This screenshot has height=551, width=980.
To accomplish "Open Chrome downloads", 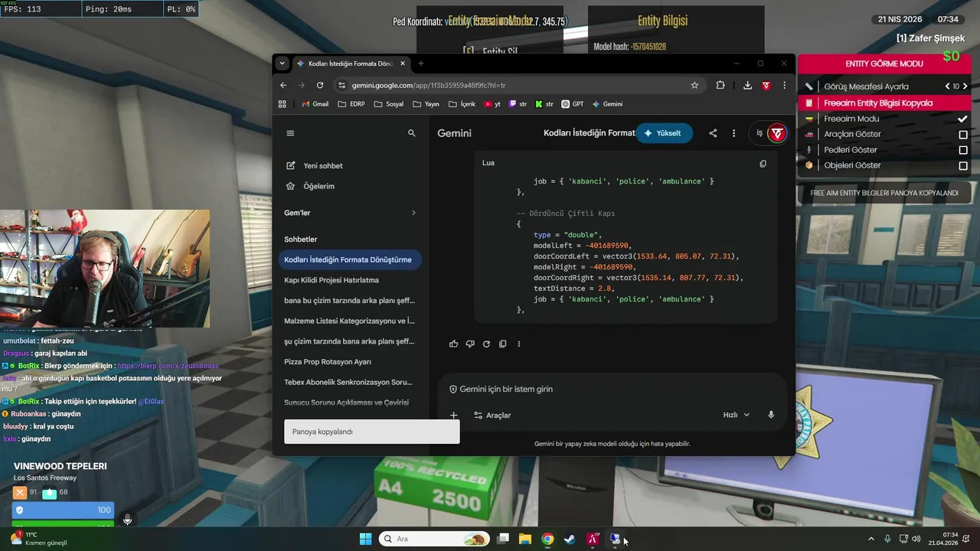I will click(747, 85).
